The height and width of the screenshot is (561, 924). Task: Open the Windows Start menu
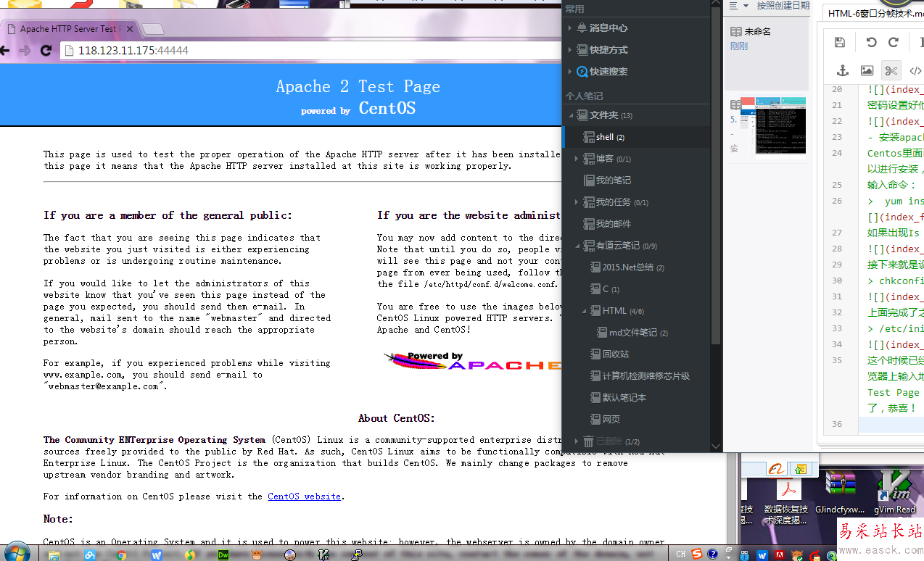coord(16,553)
